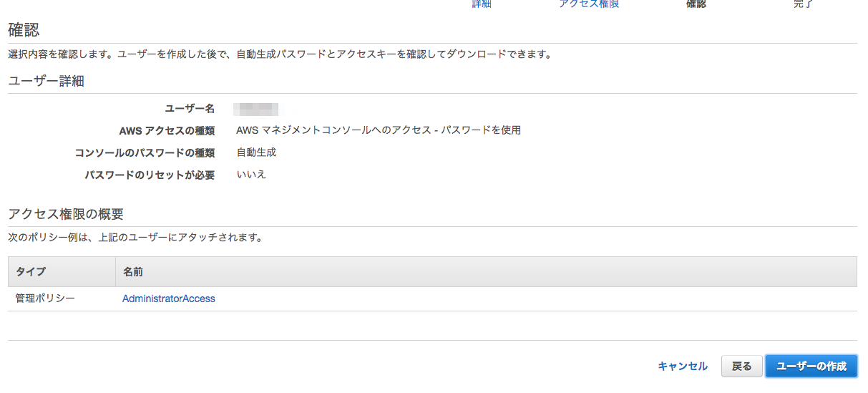
Task: Go to the アクセス権限 wizard step
Action: point(589,4)
